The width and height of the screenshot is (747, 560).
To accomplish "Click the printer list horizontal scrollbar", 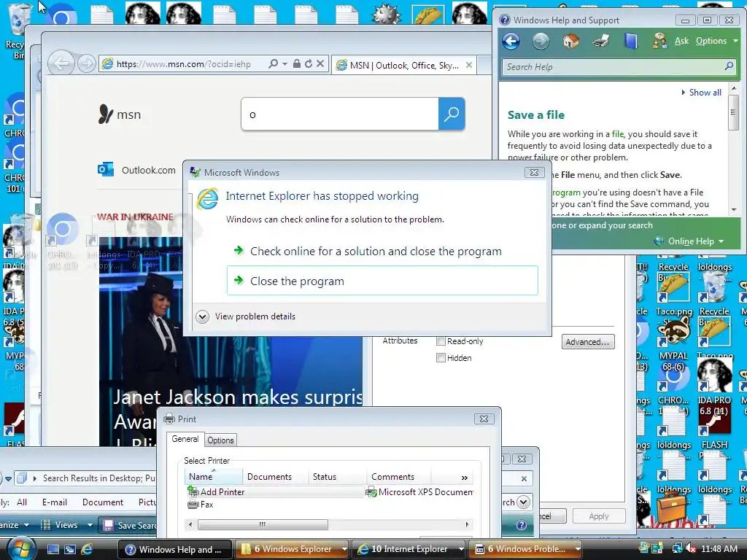I will pyautogui.click(x=263, y=524).
